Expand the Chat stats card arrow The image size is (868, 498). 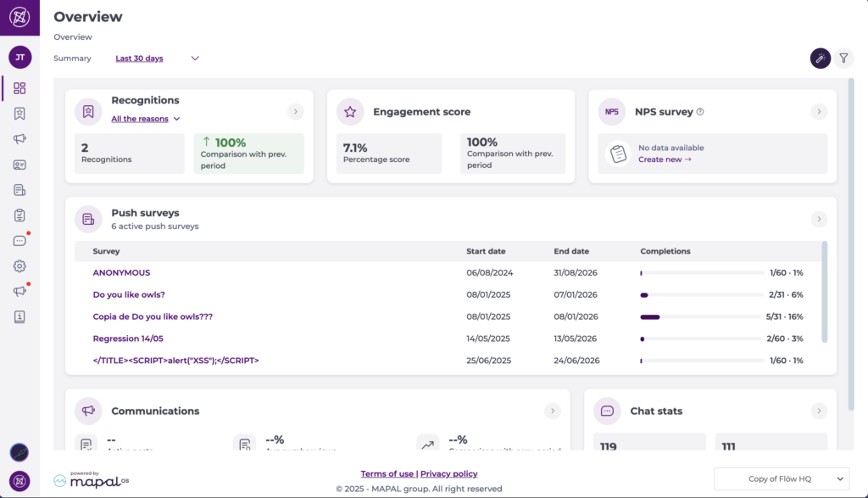tap(818, 411)
